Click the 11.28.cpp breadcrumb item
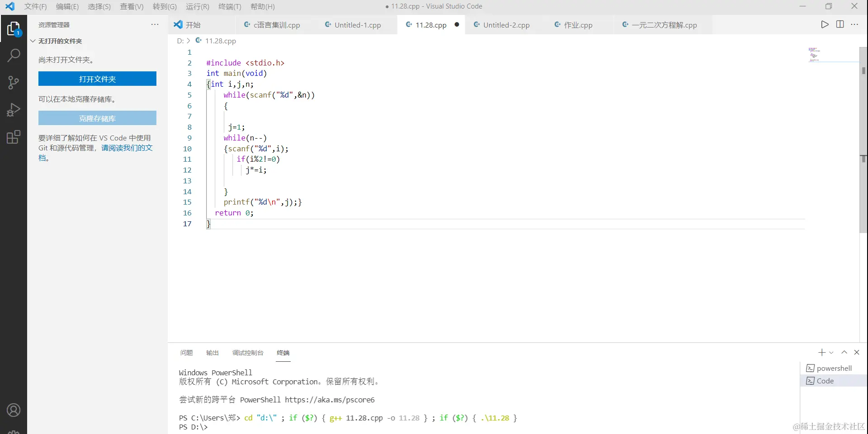Viewport: 868px width, 434px height. tap(221, 41)
